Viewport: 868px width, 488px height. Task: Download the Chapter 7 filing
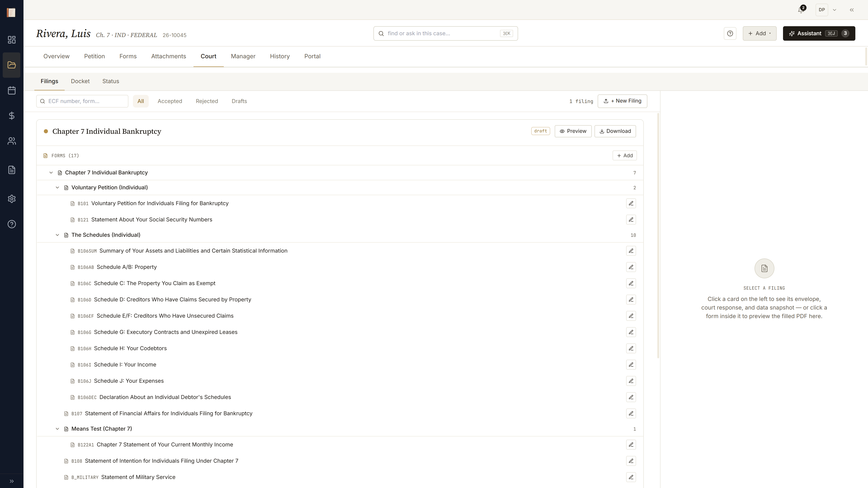pos(615,131)
